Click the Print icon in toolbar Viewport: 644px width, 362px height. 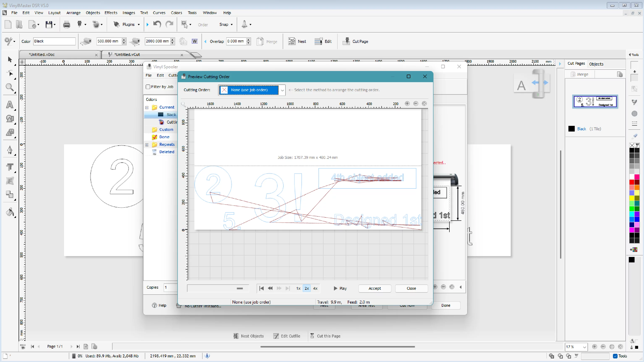(67, 25)
